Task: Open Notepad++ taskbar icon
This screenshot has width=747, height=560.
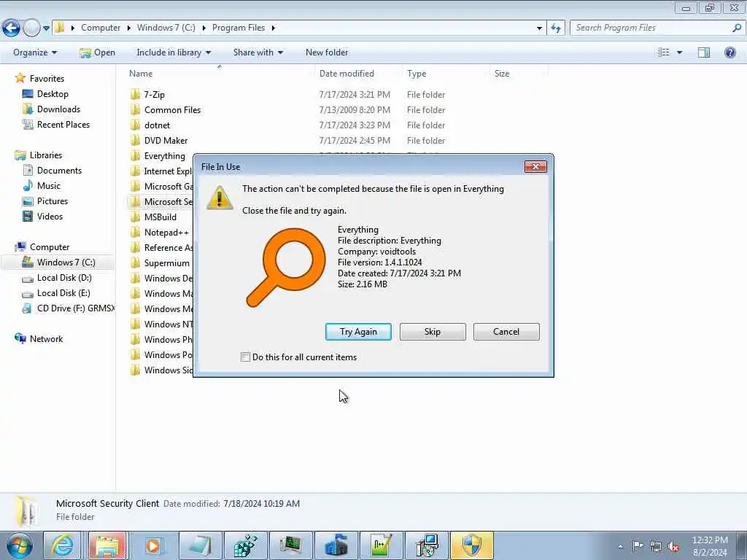Action: (x=381, y=545)
